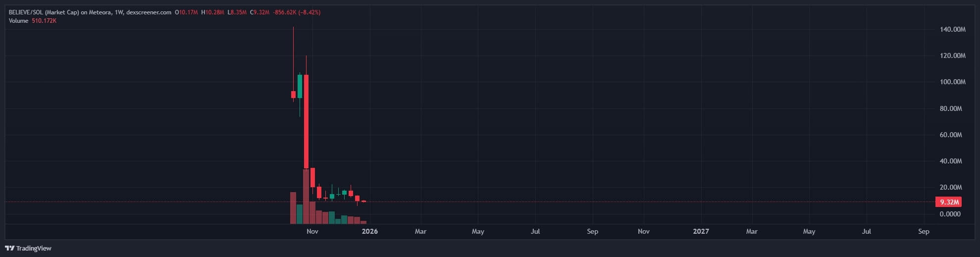Viewport: 980px width, 257px height.
Task: Click the red 9.32M current price tag
Action: pos(949,202)
